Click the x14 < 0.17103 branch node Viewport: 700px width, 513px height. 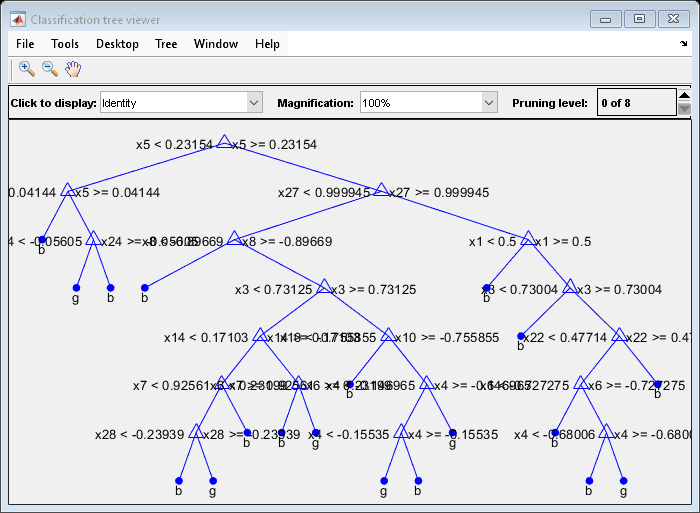click(260, 335)
